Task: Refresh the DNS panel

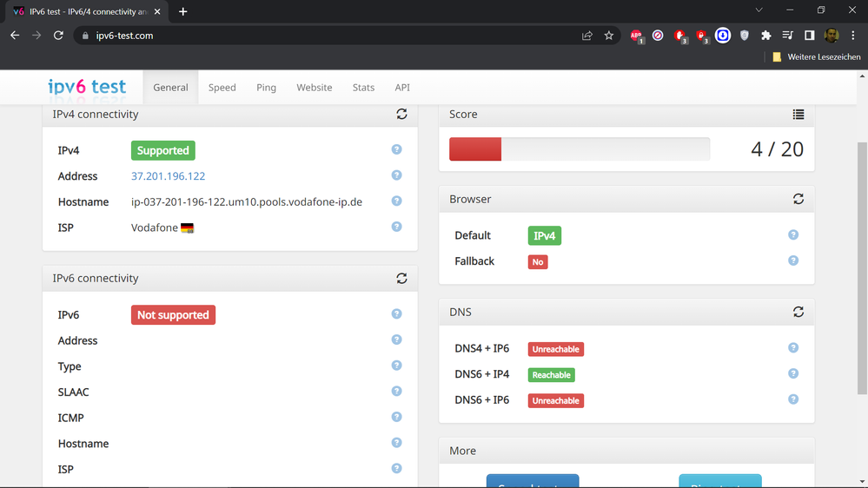Action: tap(798, 312)
